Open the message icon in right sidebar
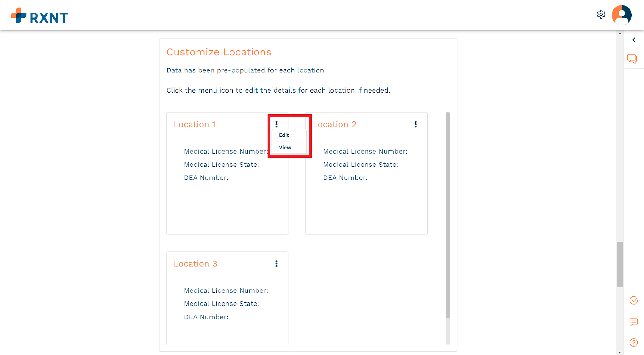The image size is (644, 355). 634,322
